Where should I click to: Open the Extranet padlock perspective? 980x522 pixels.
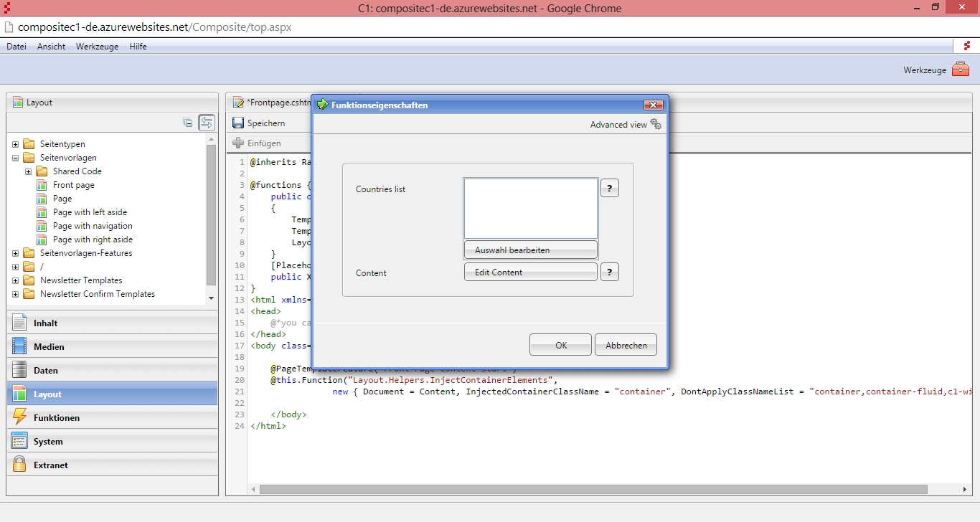pos(20,465)
